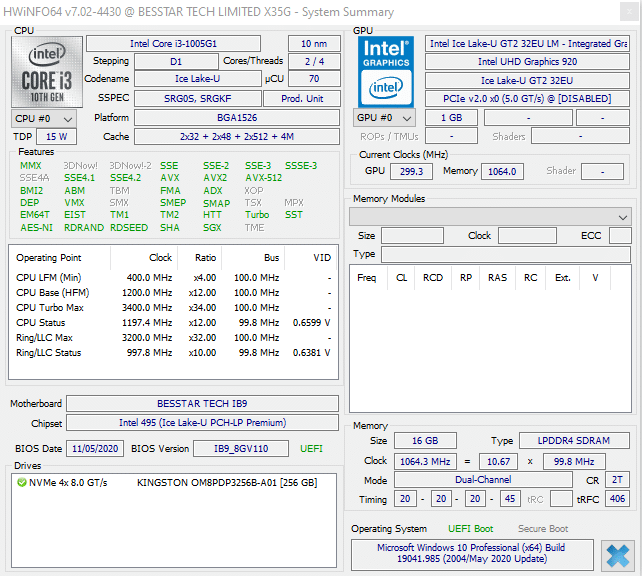
Task: Click the UEFI Boot status label
Action: pos(470,529)
